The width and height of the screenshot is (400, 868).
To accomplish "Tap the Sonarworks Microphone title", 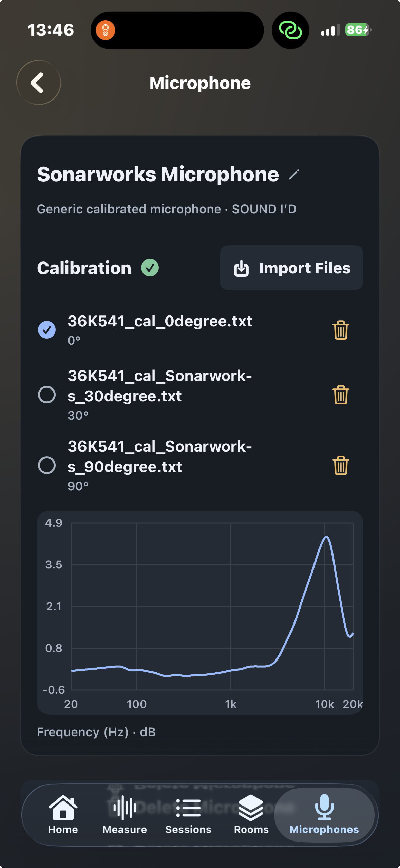I will 158,175.
